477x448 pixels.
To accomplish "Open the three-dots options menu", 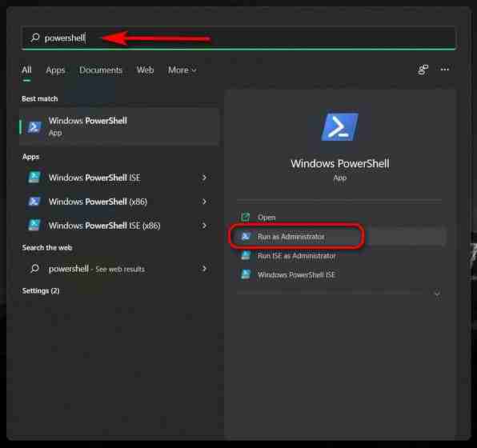I will click(445, 70).
